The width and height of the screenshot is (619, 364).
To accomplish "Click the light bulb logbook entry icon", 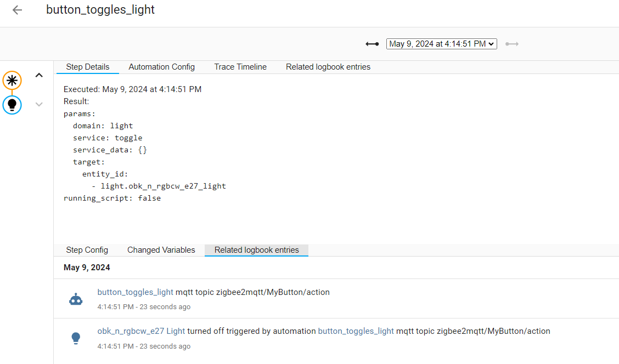I will pos(76,338).
